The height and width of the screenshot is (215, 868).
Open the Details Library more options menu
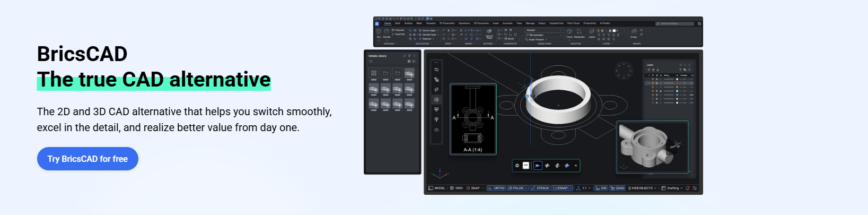[414, 56]
